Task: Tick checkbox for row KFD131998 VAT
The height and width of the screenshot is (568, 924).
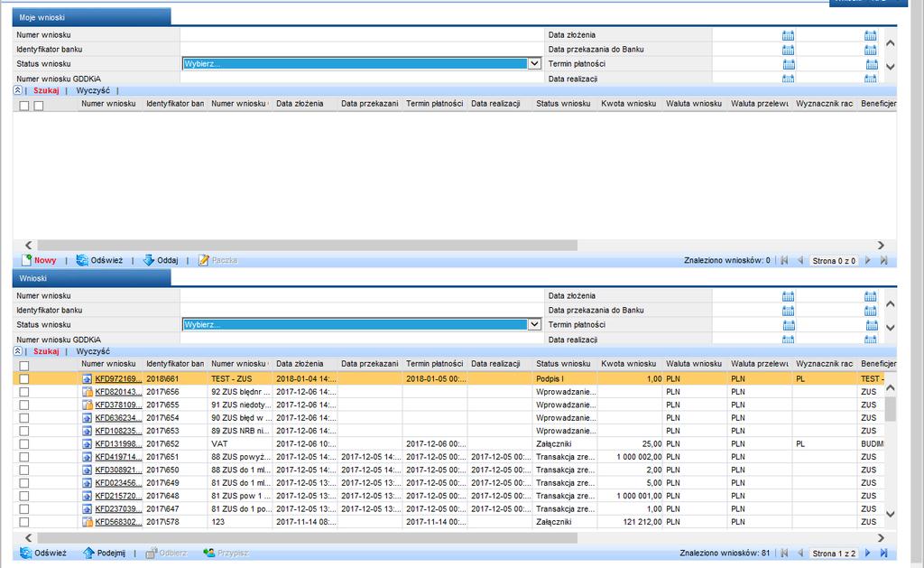Action: 24,443
